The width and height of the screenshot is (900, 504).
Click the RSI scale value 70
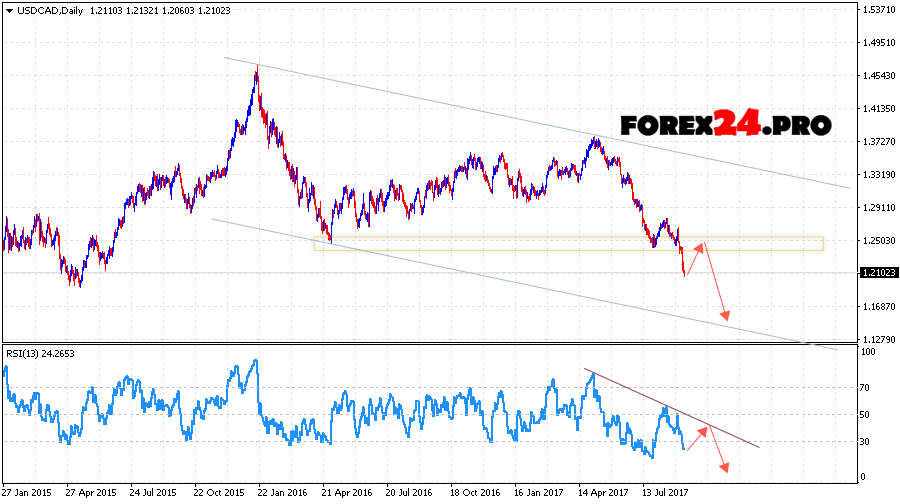867,387
